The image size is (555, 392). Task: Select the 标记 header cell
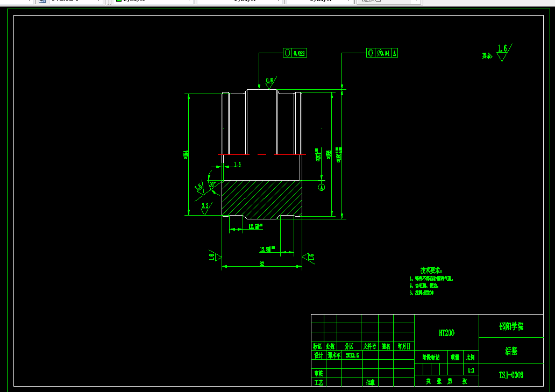tap(317, 346)
